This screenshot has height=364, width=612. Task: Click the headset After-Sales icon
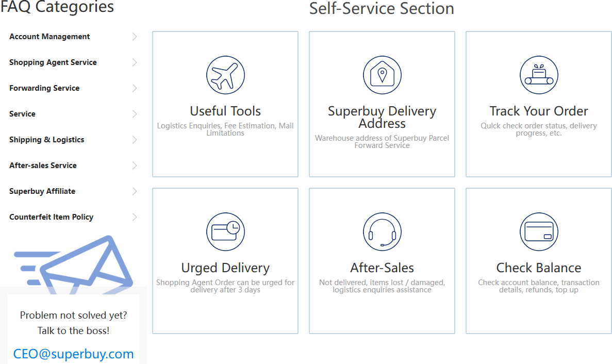382,231
